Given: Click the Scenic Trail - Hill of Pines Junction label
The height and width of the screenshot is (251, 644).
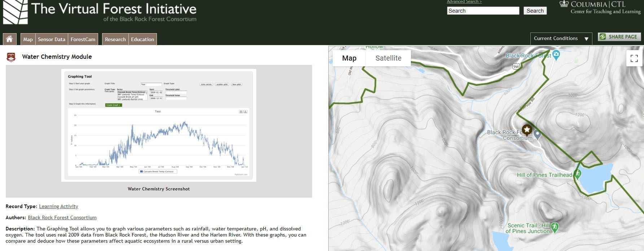Looking at the screenshot, I should click(528, 228).
